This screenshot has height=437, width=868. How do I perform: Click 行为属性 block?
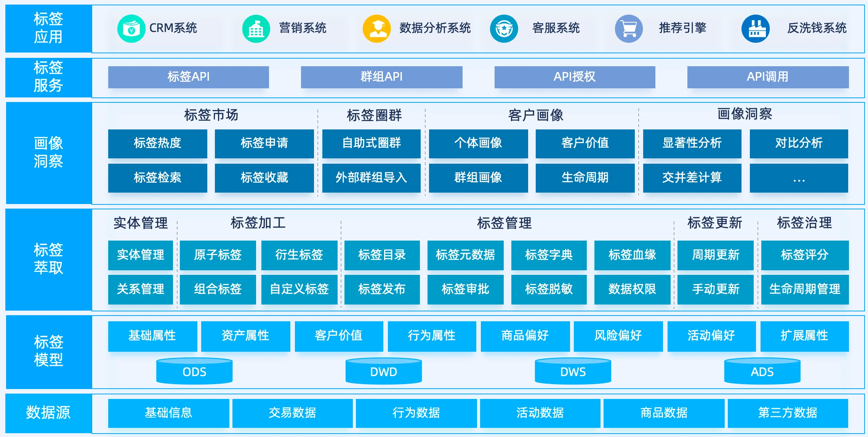432,336
